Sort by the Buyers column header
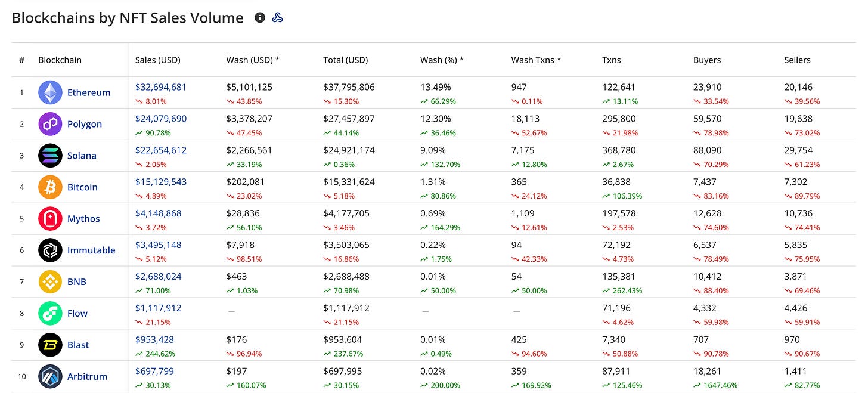The image size is (868, 393). point(707,60)
